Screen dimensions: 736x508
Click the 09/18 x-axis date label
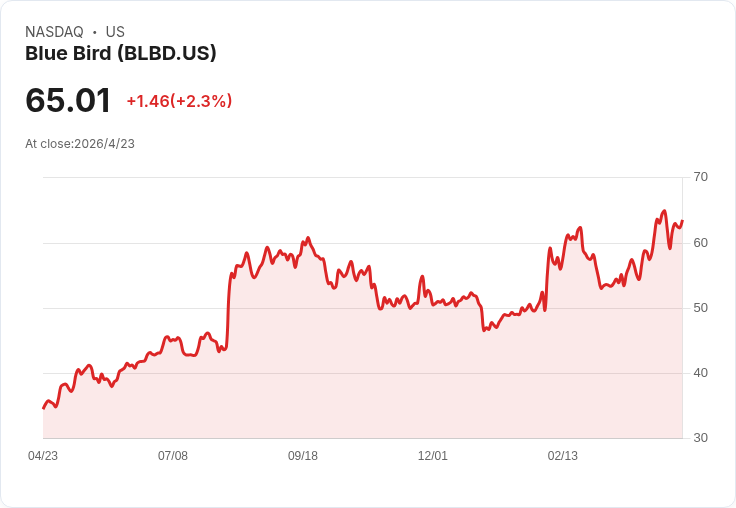click(x=303, y=456)
